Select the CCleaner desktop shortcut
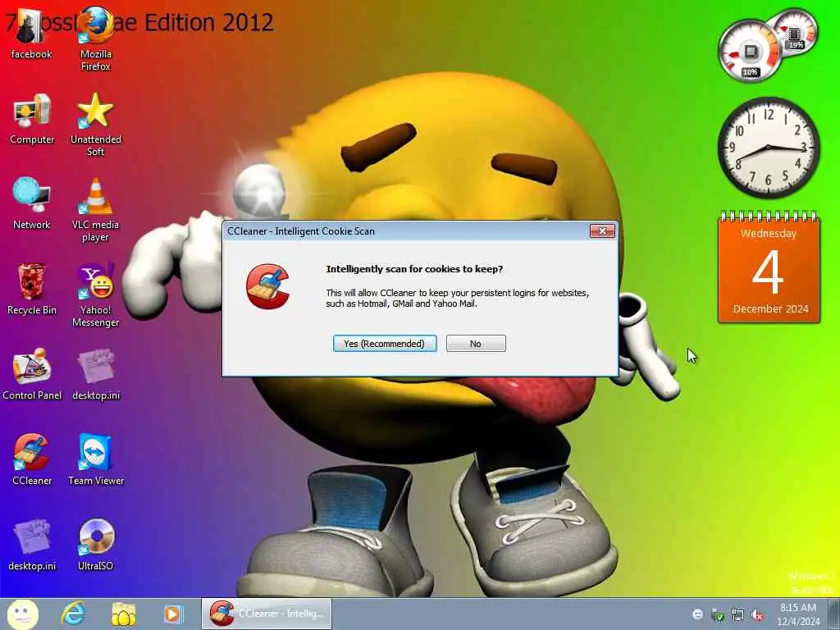840x630 pixels. pos(32,459)
